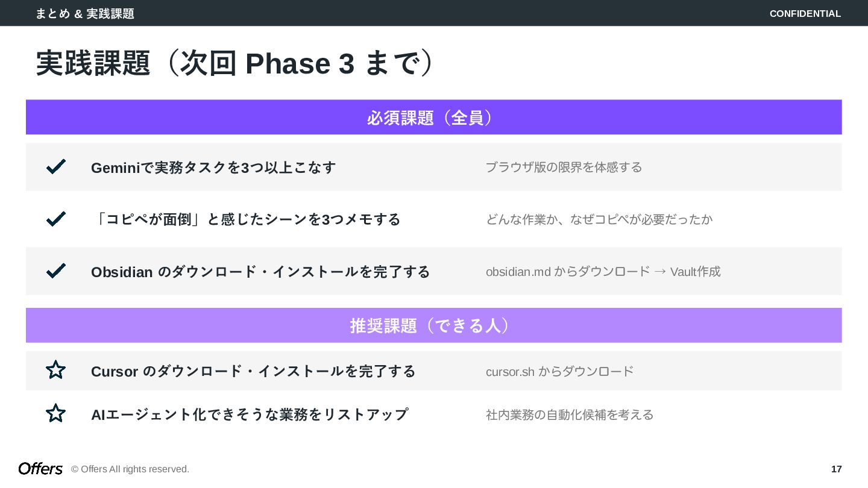Click the Cursor のダウンロード・インストール task text
868x488 pixels.
click(x=253, y=372)
